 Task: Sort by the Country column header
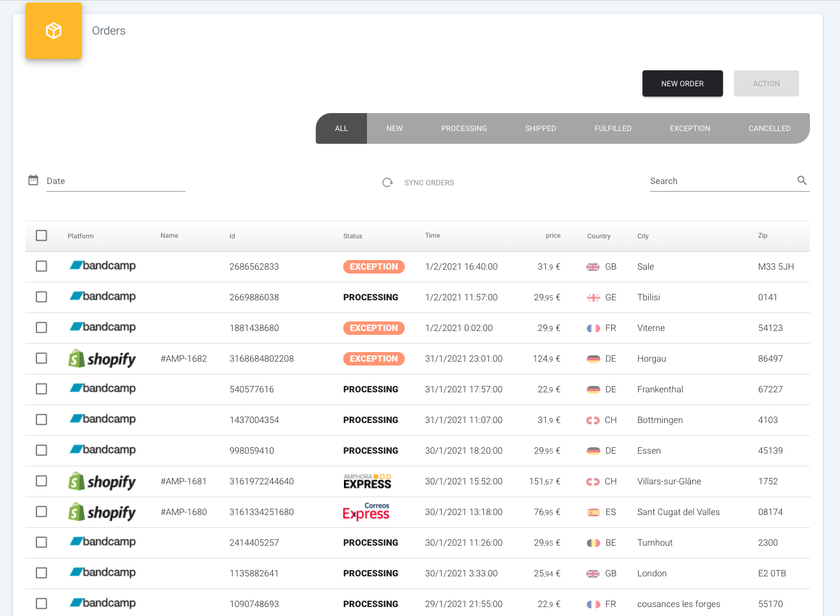tap(599, 236)
